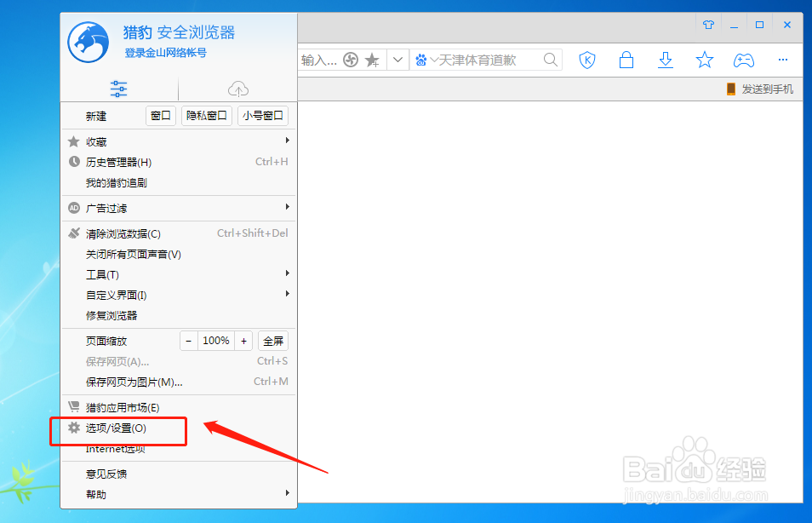
Task: Select 保存网页为图片(M) save page as image
Action: coord(179,382)
